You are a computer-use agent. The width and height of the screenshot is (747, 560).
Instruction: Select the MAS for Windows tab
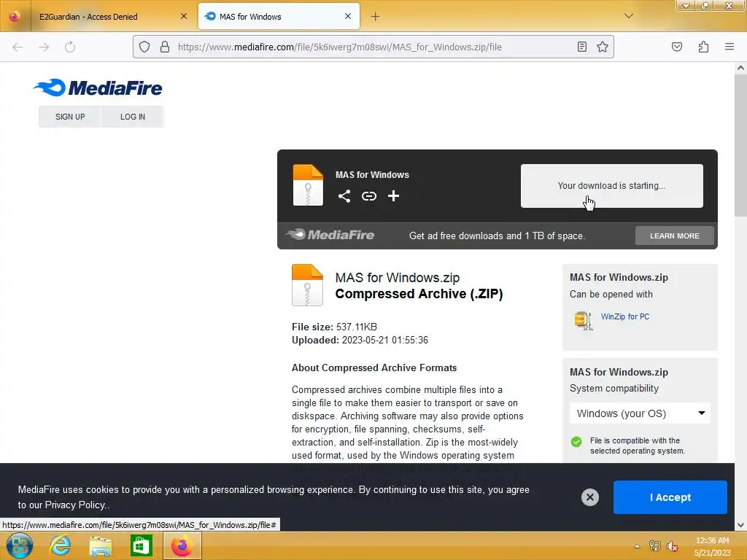(x=279, y=17)
